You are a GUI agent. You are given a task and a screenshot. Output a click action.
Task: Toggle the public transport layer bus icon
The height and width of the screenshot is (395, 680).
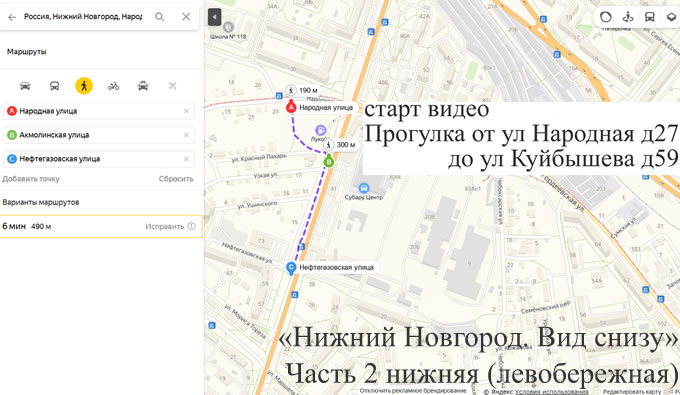650,17
